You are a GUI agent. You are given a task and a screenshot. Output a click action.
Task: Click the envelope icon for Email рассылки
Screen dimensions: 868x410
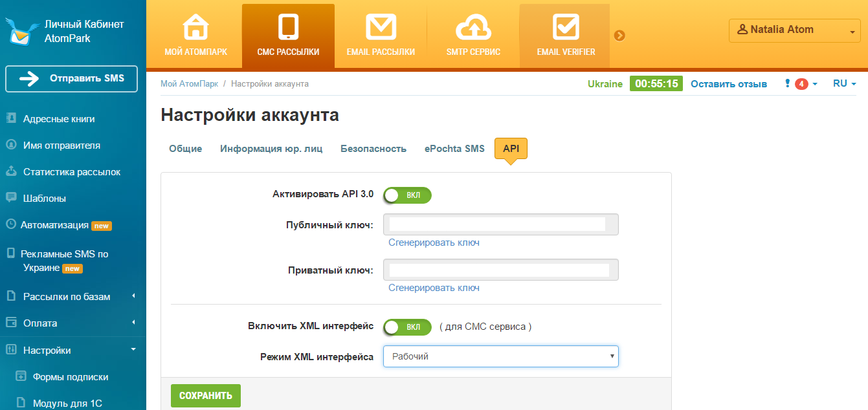[x=381, y=27]
